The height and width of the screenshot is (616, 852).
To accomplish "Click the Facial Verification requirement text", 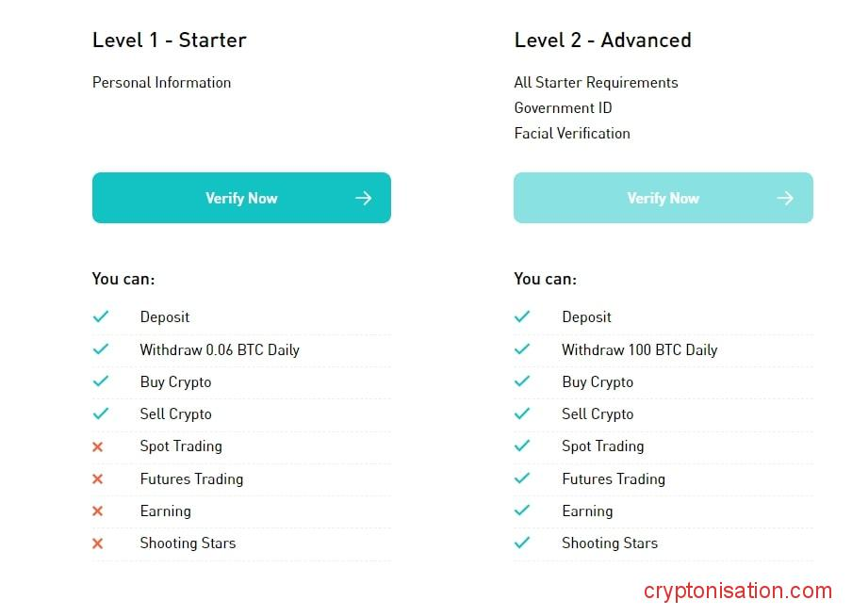I will 572,134.
